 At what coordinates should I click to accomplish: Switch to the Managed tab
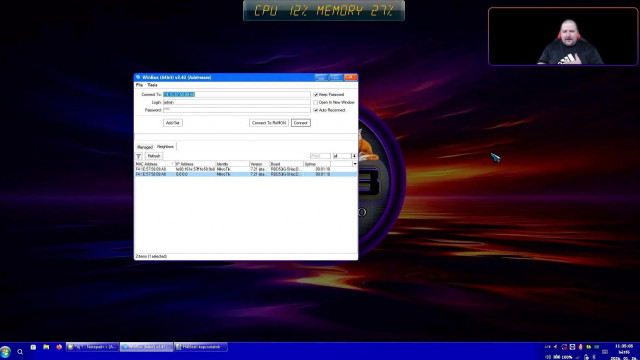(x=144, y=147)
